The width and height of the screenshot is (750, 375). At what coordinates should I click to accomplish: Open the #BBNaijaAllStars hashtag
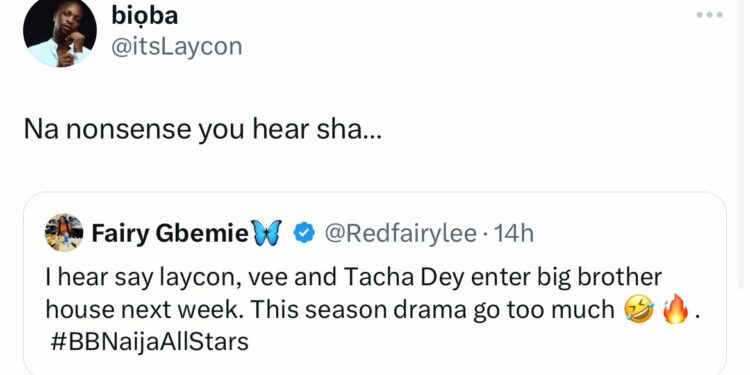(149, 342)
